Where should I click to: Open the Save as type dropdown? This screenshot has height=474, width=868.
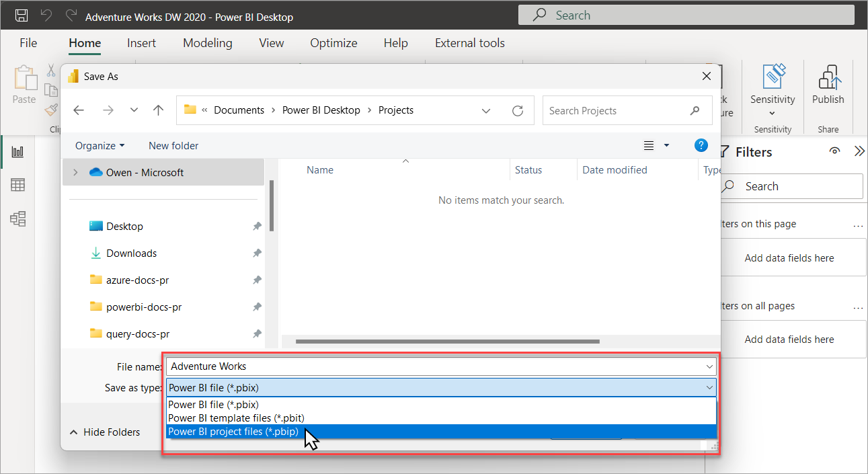708,388
